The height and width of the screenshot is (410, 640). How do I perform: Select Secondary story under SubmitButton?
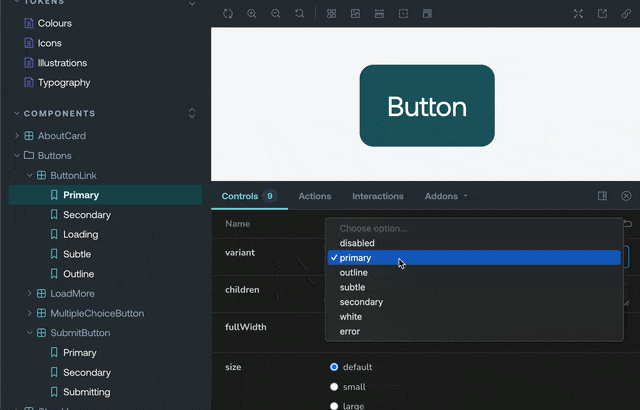87,372
